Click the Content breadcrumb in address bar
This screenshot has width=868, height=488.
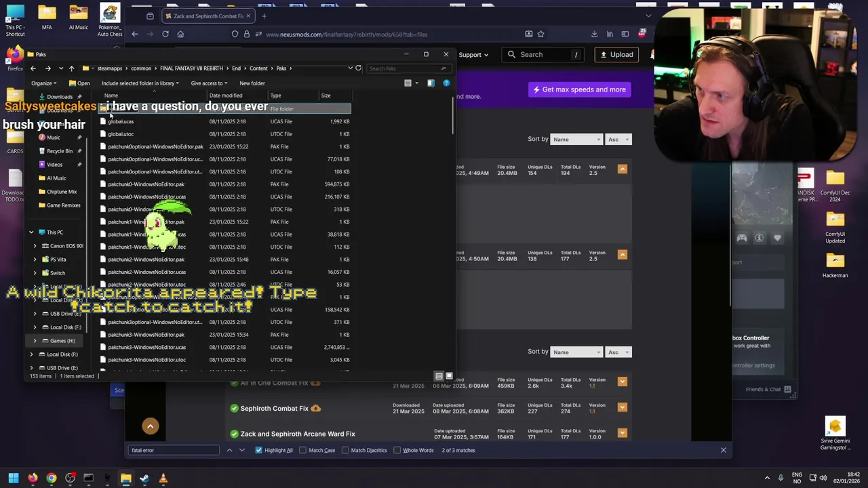tap(258, 68)
